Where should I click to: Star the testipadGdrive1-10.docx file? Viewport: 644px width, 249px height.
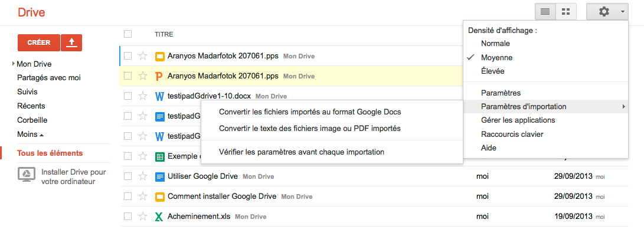[142, 96]
